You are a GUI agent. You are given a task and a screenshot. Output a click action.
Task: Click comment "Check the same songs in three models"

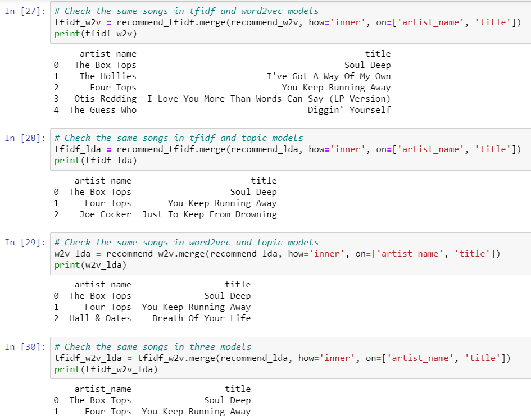coord(153,347)
